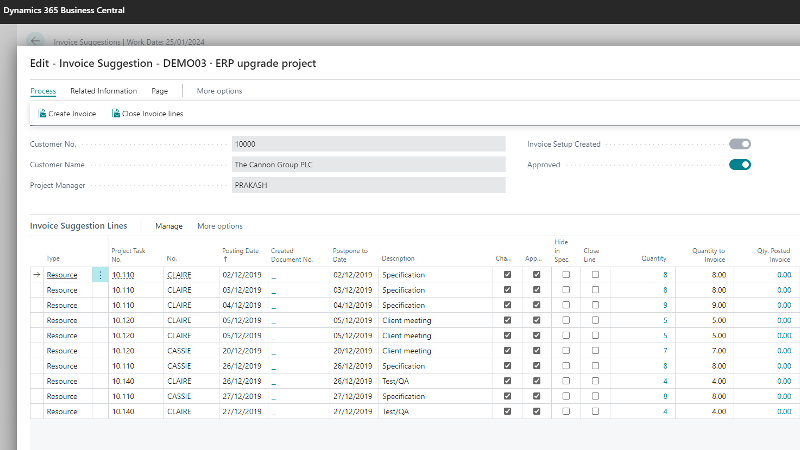Uncheck Approved on 02/12/2019 line
This screenshot has height=450, width=800.
536,274
